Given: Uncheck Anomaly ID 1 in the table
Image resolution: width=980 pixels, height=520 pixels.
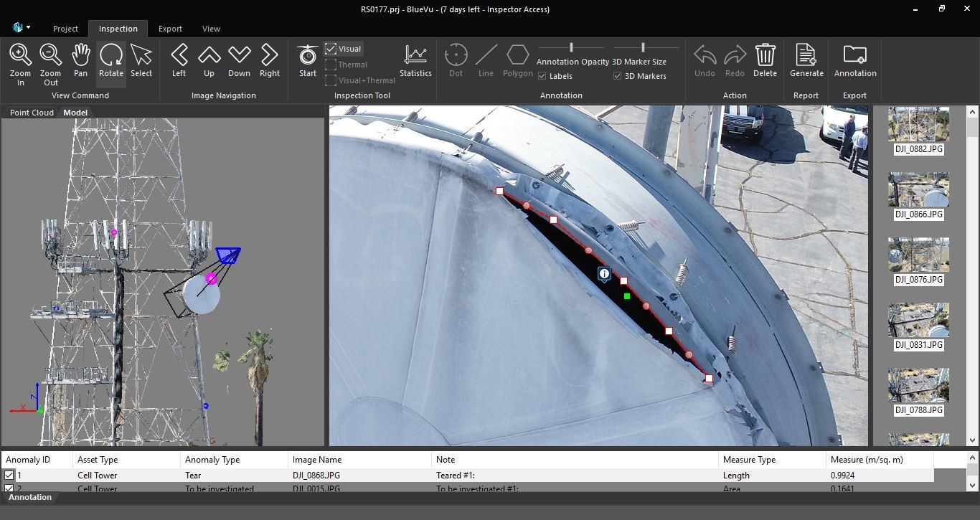Looking at the screenshot, I should click(9, 475).
